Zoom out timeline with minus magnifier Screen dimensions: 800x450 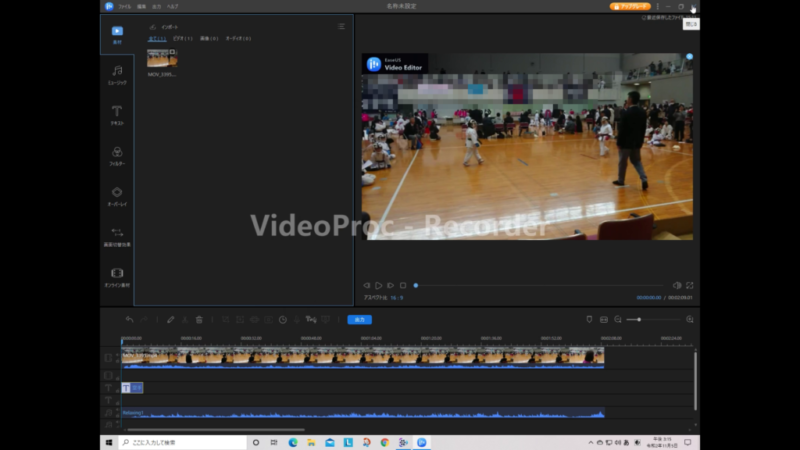(618, 319)
